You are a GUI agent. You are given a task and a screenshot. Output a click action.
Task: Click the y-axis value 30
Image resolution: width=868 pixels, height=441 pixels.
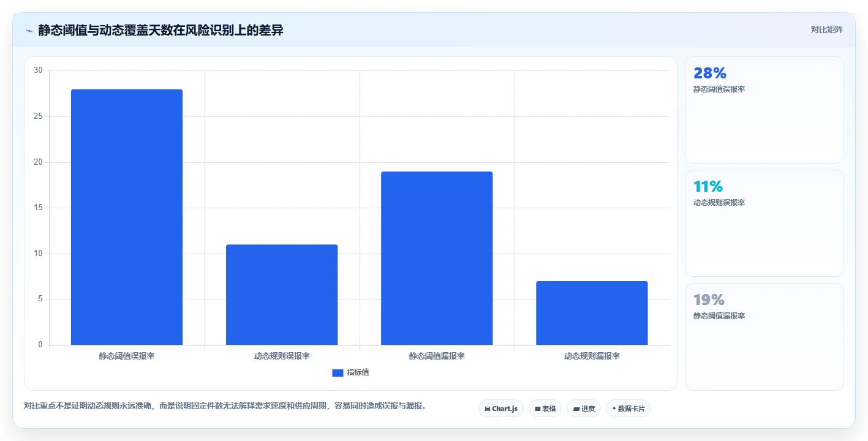tap(38, 70)
